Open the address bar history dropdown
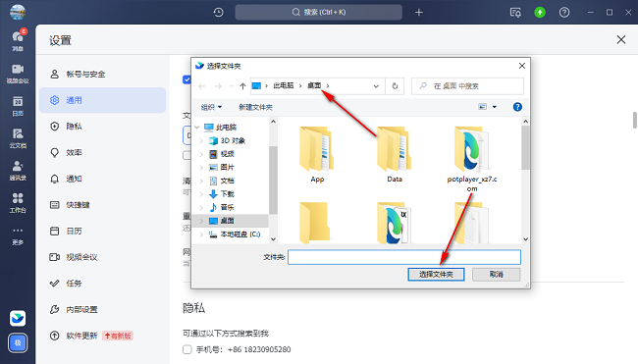638x364 pixels. [376, 85]
